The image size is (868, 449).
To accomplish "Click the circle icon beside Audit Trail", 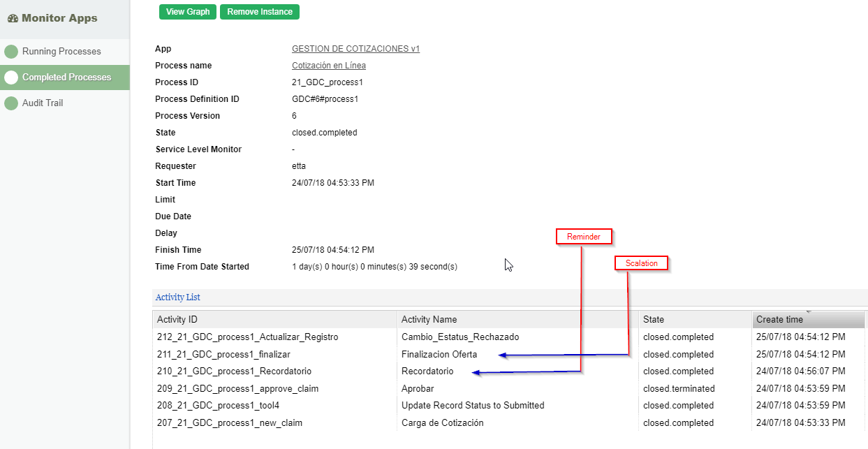I will point(11,103).
